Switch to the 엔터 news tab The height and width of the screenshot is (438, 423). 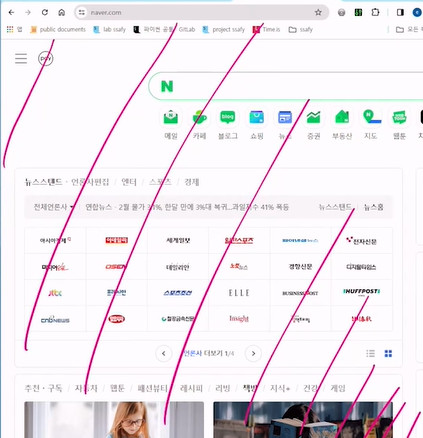point(129,182)
